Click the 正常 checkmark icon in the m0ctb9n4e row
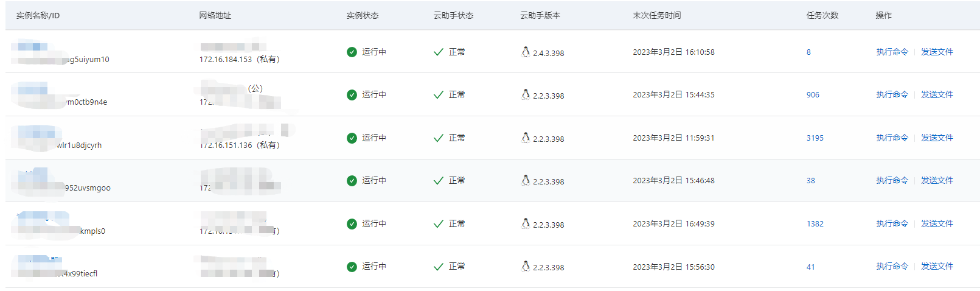Screen dimensions: 980x291 438,95
